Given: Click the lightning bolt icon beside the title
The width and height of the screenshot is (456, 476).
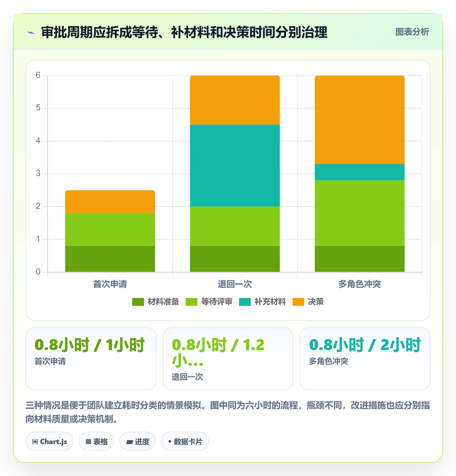Looking at the screenshot, I should [x=31, y=33].
